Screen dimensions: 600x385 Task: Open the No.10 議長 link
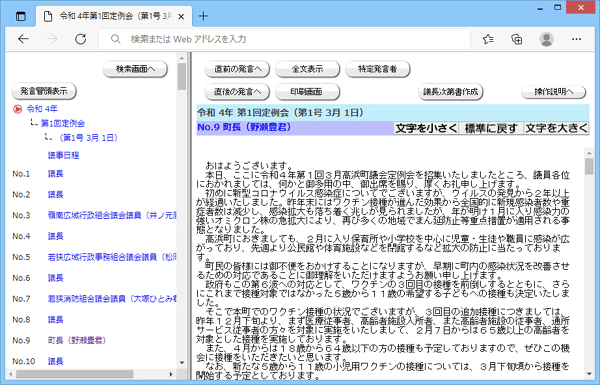pyautogui.click(x=55, y=361)
